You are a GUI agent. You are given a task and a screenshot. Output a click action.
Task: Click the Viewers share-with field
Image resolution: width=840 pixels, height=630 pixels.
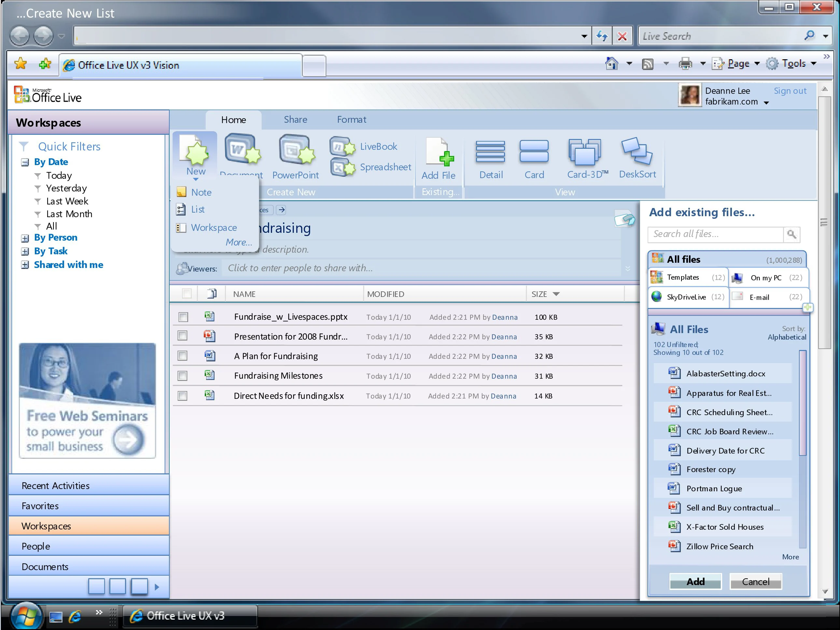click(x=422, y=268)
